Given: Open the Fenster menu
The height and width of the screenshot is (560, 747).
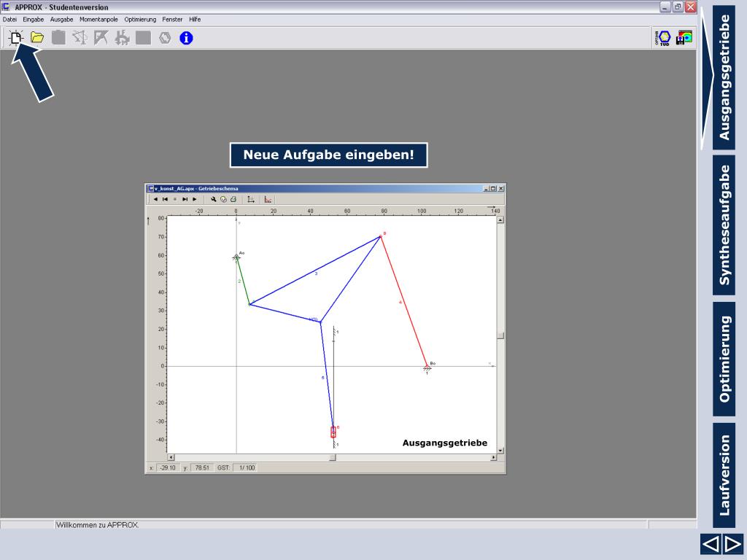Looking at the screenshot, I should (x=172, y=20).
